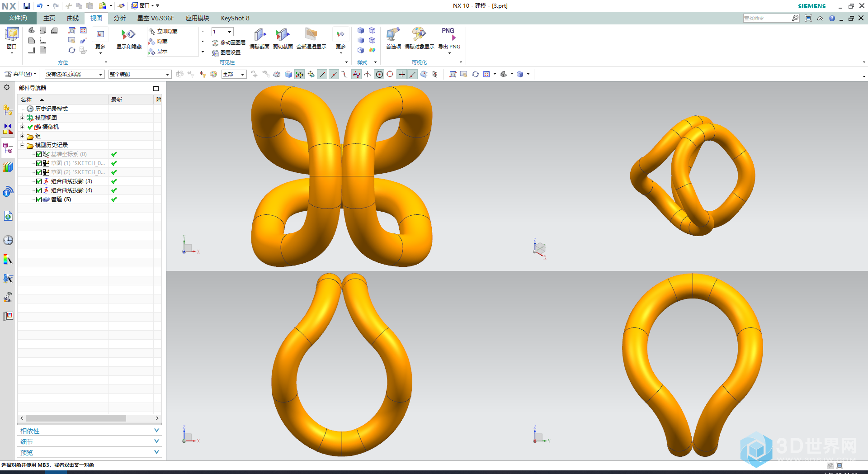Click 显示 (Show) button in visibility group
Viewport: 868px width, 474px height.
point(158,51)
